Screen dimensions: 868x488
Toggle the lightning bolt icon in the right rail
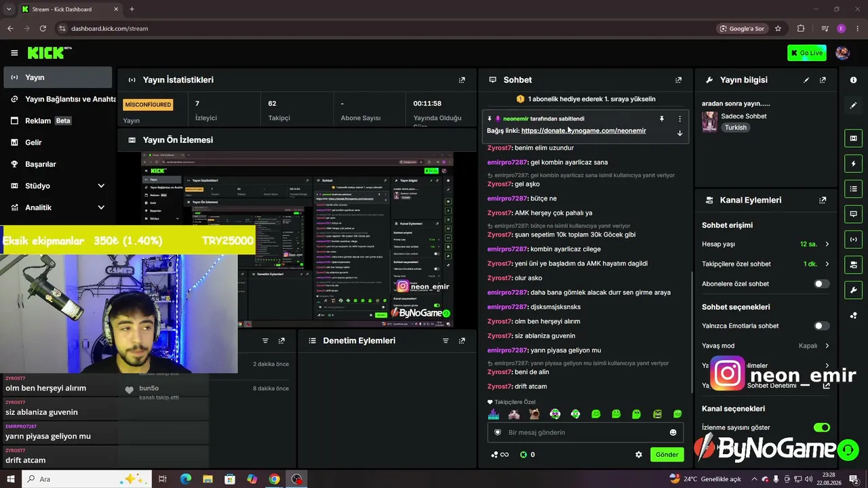(853, 163)
